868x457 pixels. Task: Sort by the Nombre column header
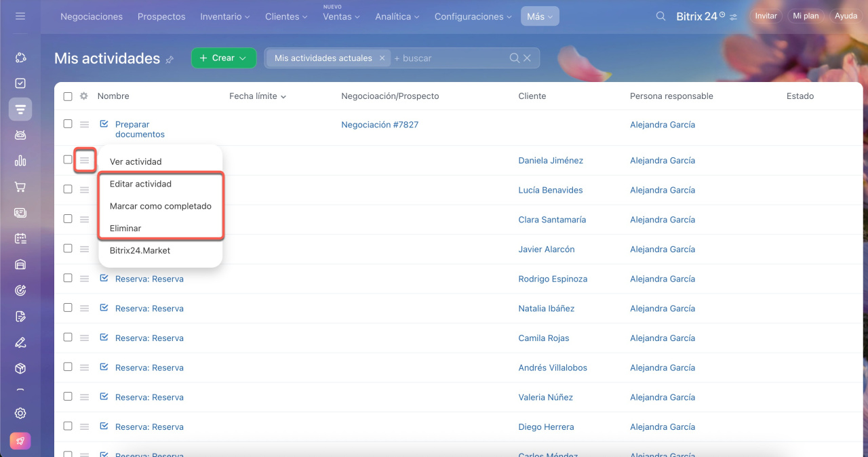pyautogui.click(x=113, y=96)
